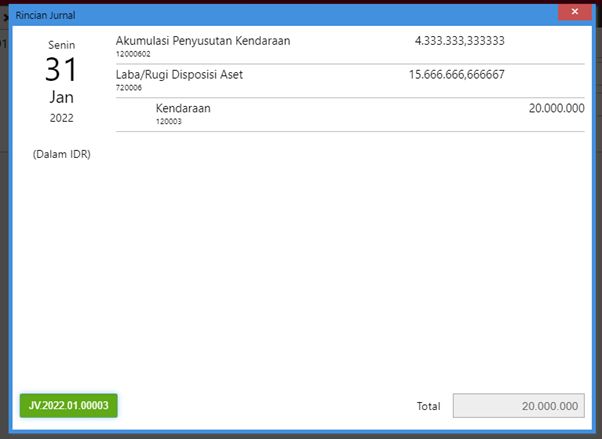602x439 pixels.
Task: Click the (Dalam IDR) currency note
Action: tap(61, 154)
